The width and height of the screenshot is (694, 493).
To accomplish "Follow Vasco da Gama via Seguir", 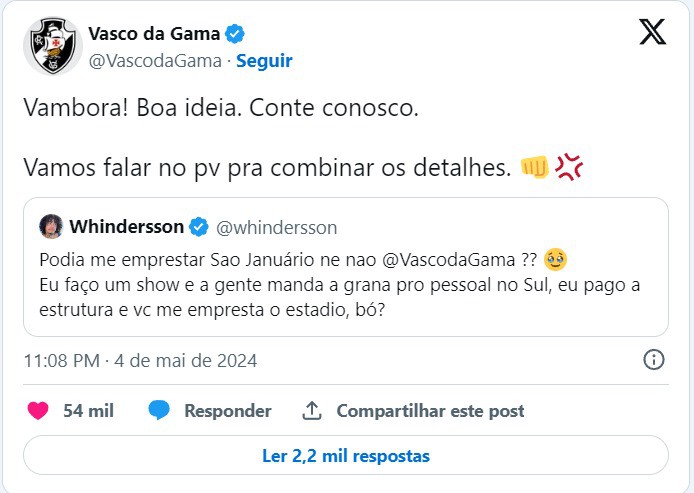I will click(264, 61).
